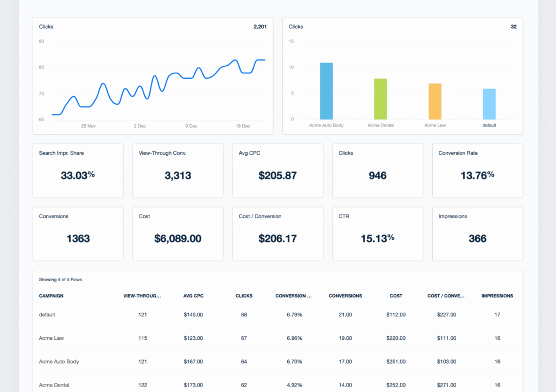The height and width of the screenshot is (392, 556).
Task: Open the Conversion Rate 13.76% card
Action: point(477,170)
